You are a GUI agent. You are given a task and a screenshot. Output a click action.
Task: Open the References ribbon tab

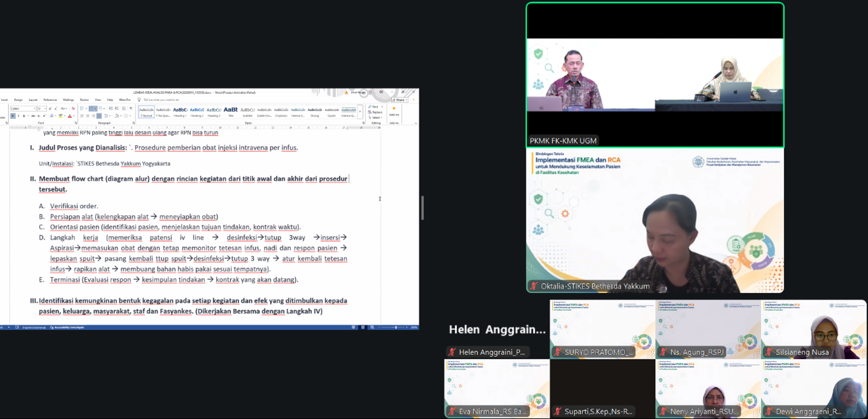(x=50, y=100)
